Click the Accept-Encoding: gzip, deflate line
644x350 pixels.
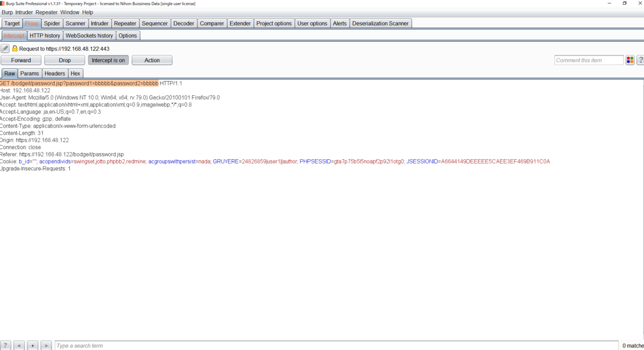[x=35, y=119]
